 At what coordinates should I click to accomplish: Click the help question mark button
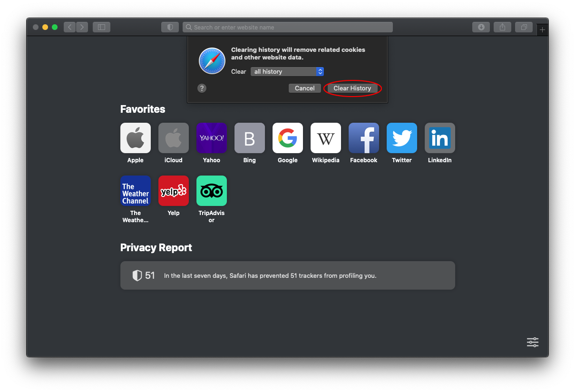pos(202,88)
